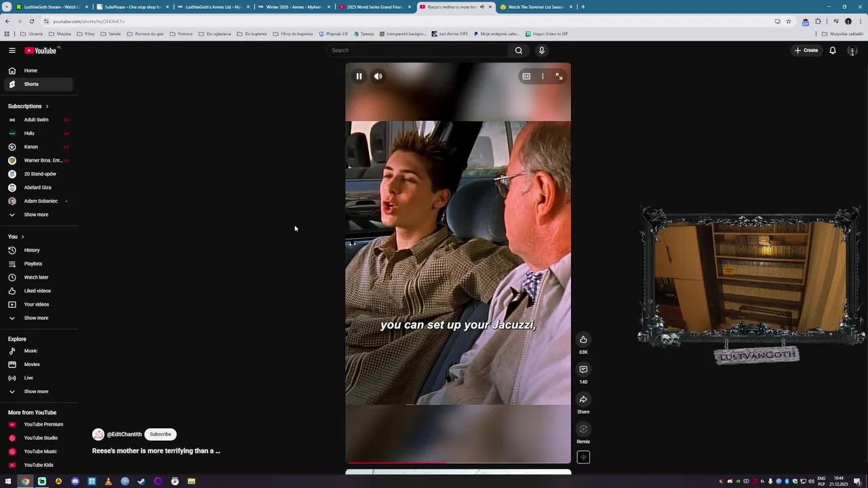The image size is (868, 488).
Task: Open Warner Bros. Ent. subscription
Action: (38, 161)
